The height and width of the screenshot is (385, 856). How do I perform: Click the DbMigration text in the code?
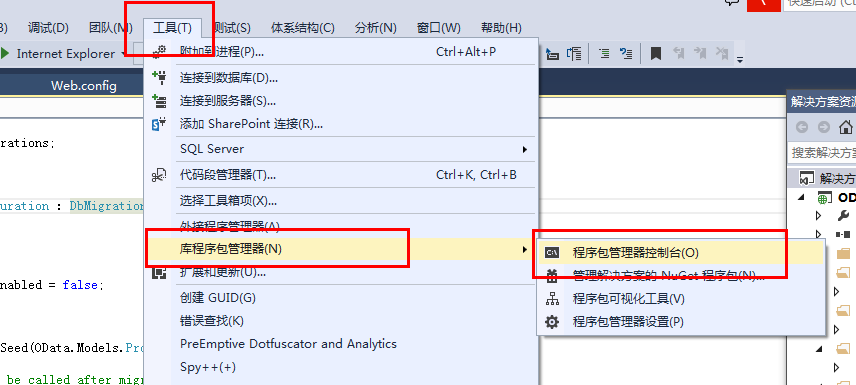[106, 206]
